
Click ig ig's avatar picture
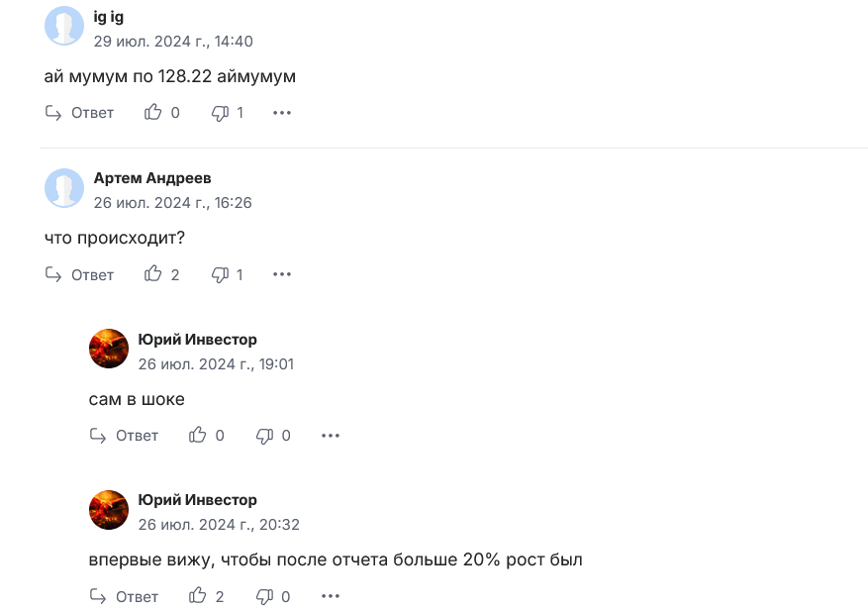(63, 26)
